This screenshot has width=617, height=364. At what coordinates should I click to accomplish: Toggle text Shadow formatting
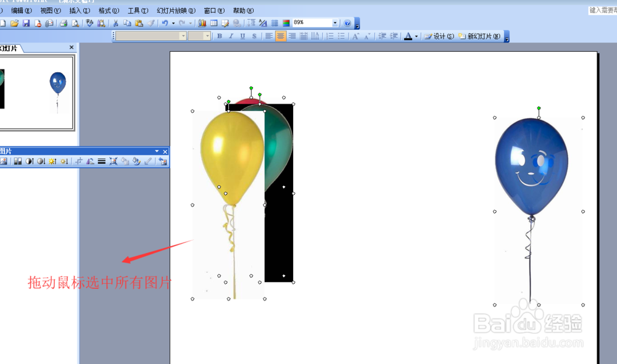tap(254, 36)
